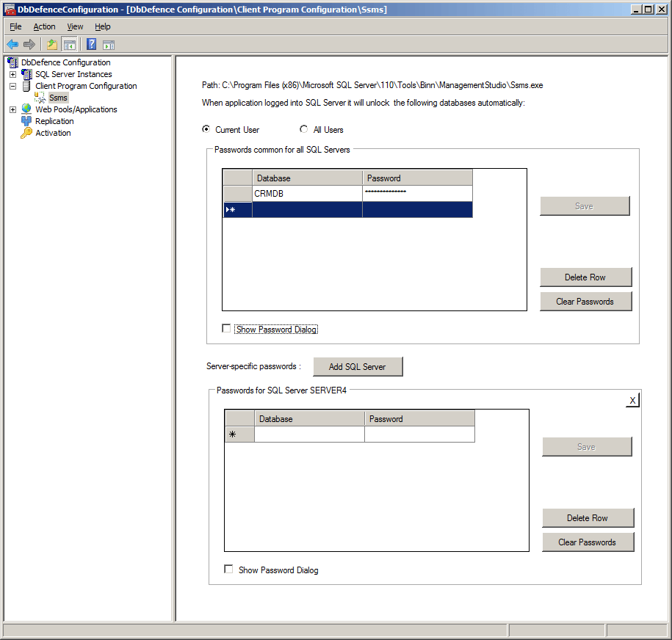
Task: Close the SERVER4 passwords panel via X
Action: click(x=632, y=400)
